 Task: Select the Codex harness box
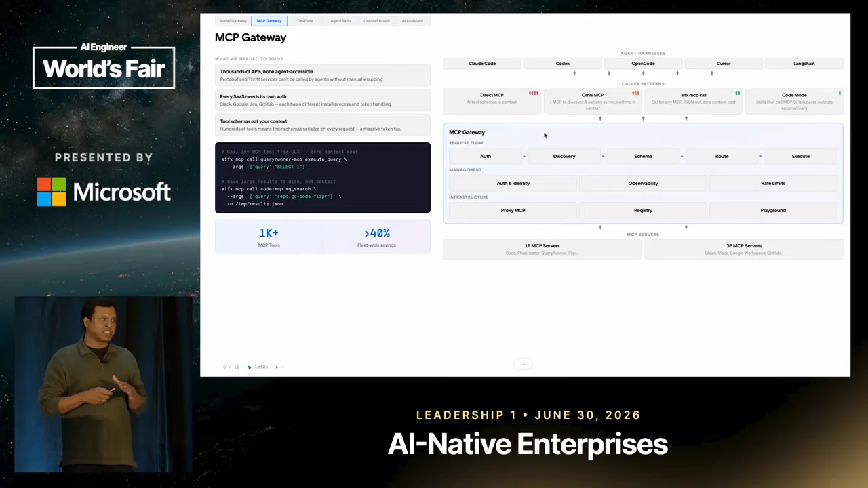point(563,64)
